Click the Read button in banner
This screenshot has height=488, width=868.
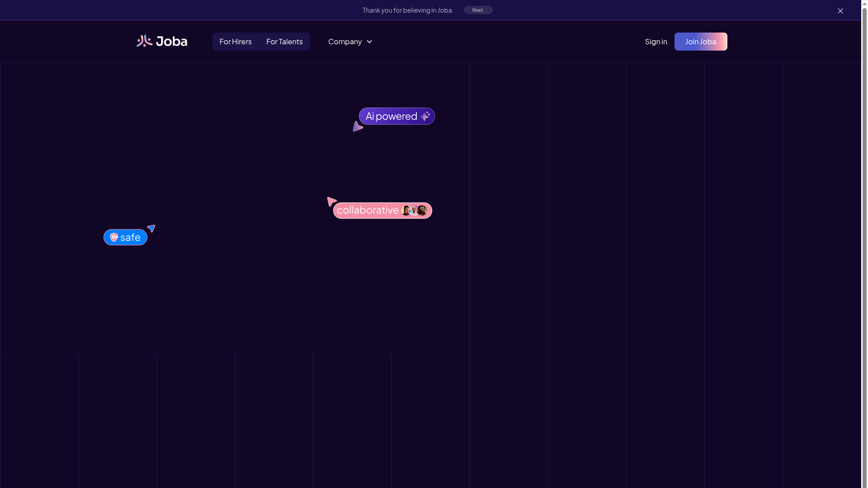[x=478, y=10]
